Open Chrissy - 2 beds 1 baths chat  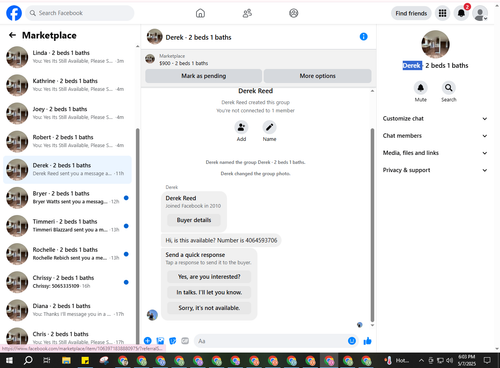[67, 282]
